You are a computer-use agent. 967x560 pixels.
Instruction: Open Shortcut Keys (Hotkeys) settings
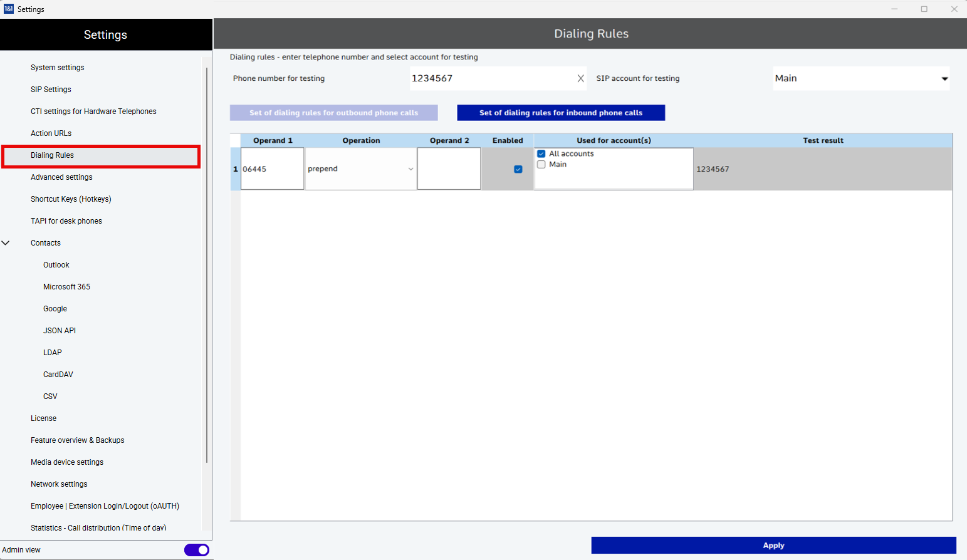[71, 199]
